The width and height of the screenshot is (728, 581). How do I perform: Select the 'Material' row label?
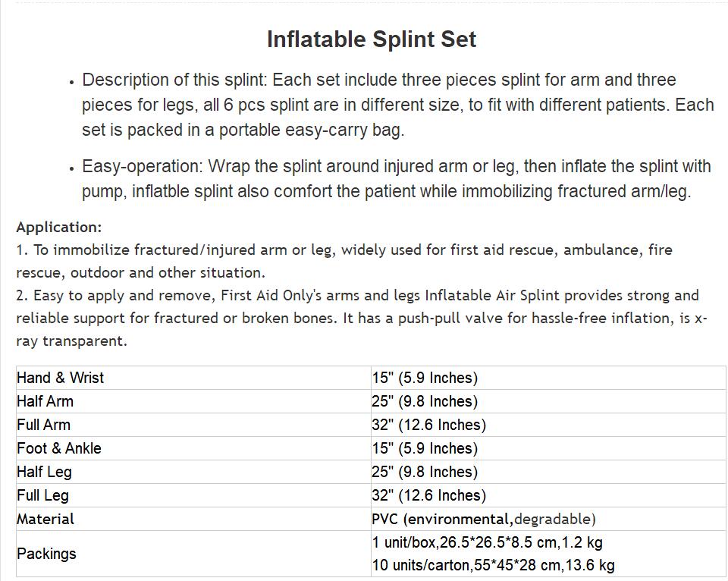point(45,519)
